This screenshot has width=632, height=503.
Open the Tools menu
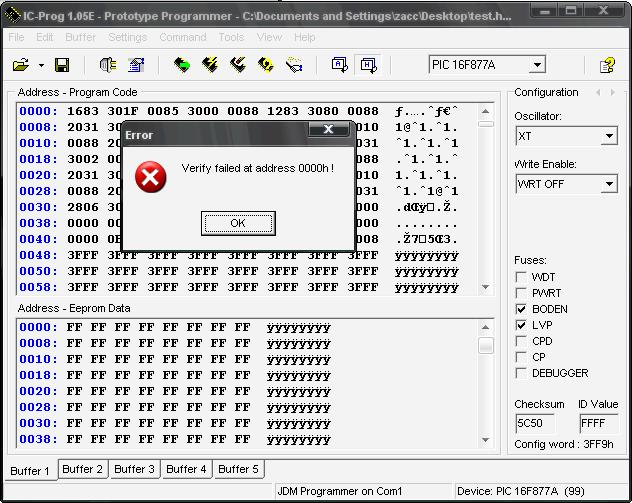[231, 37]
